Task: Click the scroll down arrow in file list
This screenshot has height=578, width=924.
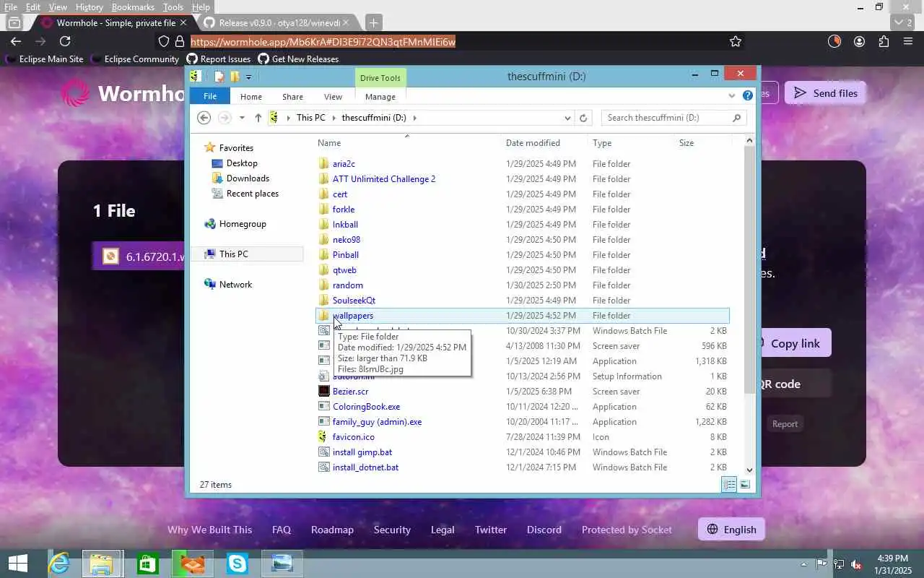Action: click(749, 470)
